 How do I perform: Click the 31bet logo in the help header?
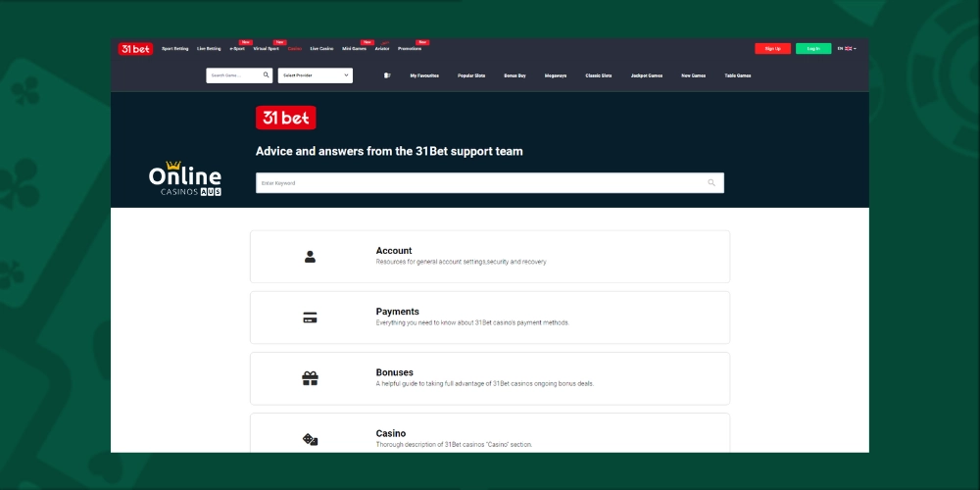click(285, 118)
